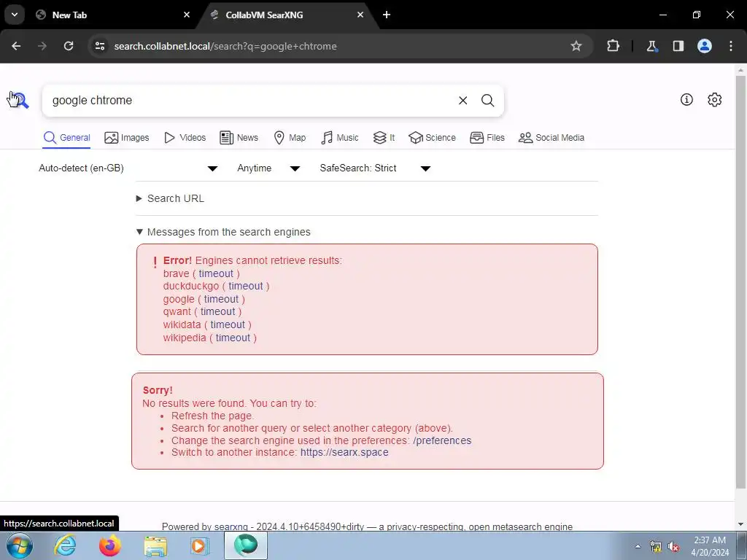Switch to Science category
The height and width of the screenshot is (560, 747).
pyautogui.click(x=432, y=138)
